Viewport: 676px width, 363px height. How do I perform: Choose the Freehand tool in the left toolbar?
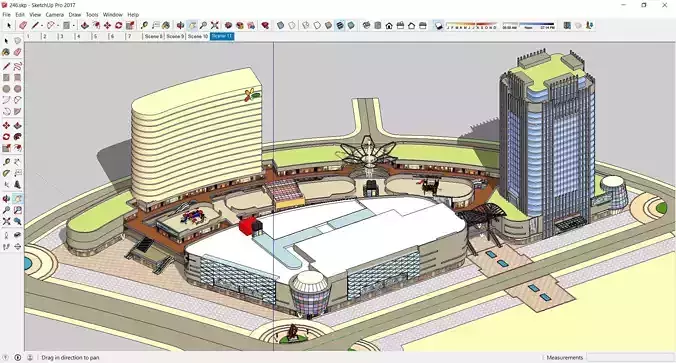17,66
